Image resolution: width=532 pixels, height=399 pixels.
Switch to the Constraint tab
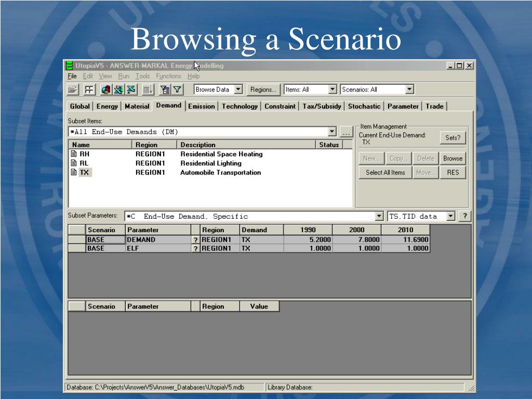click(280, 106)
